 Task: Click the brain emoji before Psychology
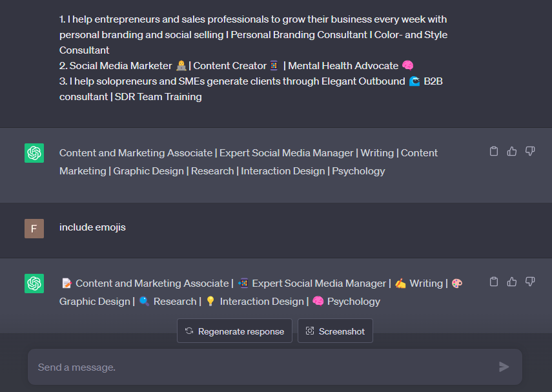[x=318, y=302]
